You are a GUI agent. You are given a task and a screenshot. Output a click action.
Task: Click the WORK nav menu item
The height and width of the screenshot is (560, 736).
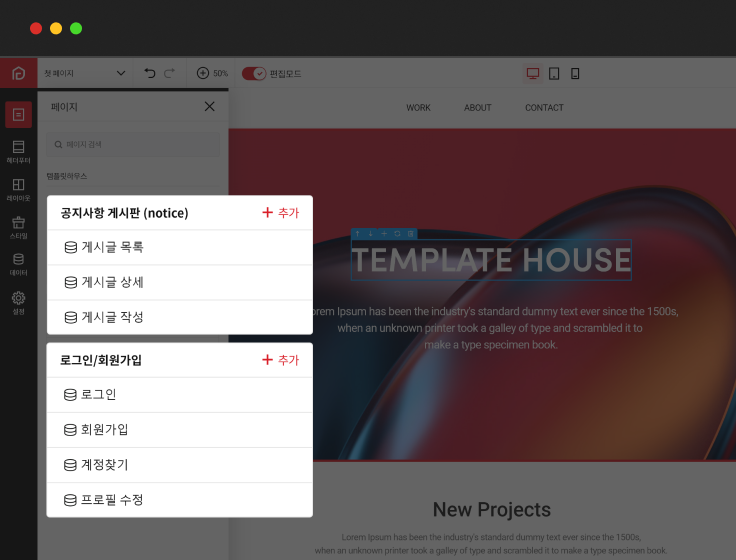pos(418,107)
